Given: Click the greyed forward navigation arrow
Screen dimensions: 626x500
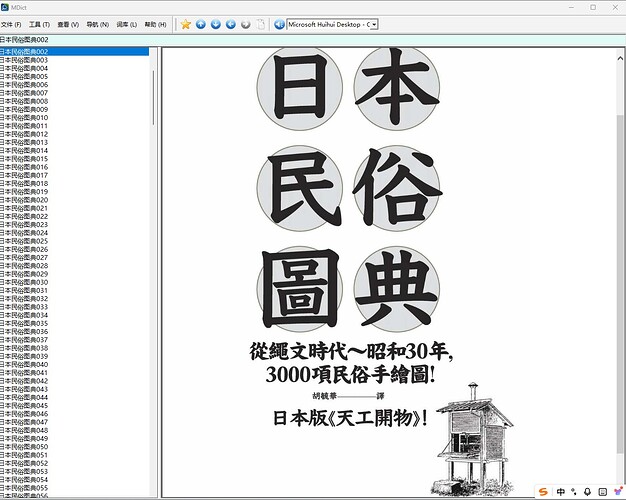Looking at the screenshot, I should (x=246, y=24).
